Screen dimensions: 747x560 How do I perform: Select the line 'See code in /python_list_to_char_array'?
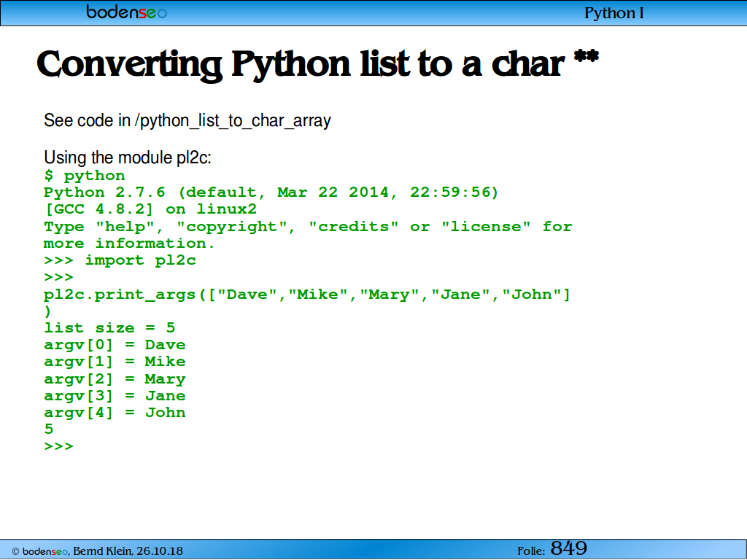(x=187, y=120)
